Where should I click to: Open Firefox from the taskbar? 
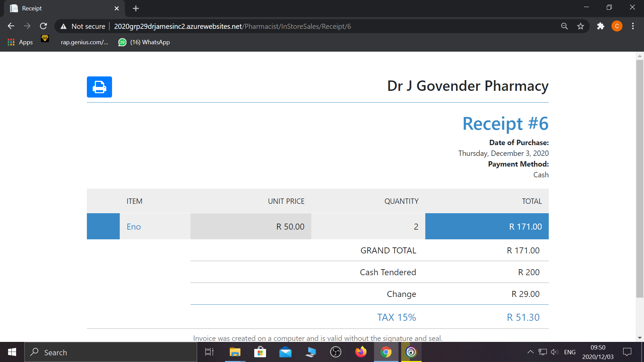pyautogui.click(x=361, y=352)
